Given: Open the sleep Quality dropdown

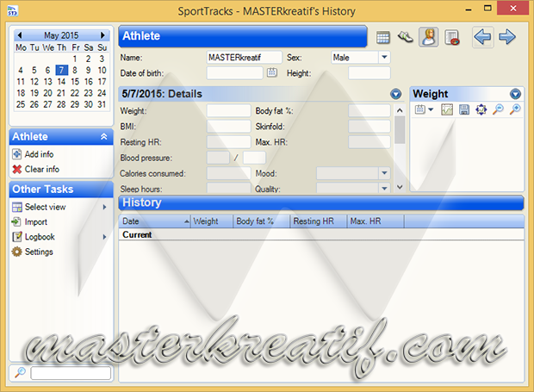Looking at the screenshot, I should point(384,189).
